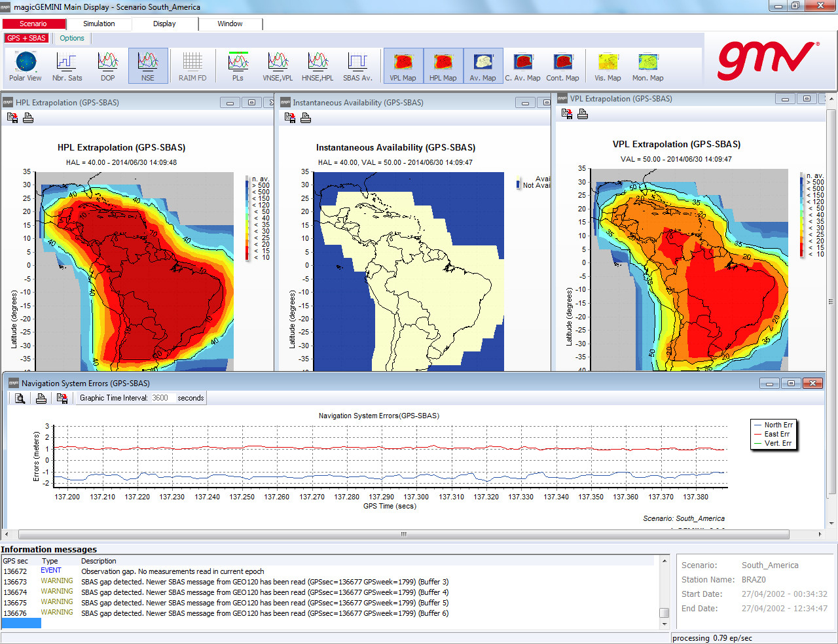Click the scenario name South_America value
Image resolution: width=838 pixels, height=644 pixels.
click(x=770, y=565)
